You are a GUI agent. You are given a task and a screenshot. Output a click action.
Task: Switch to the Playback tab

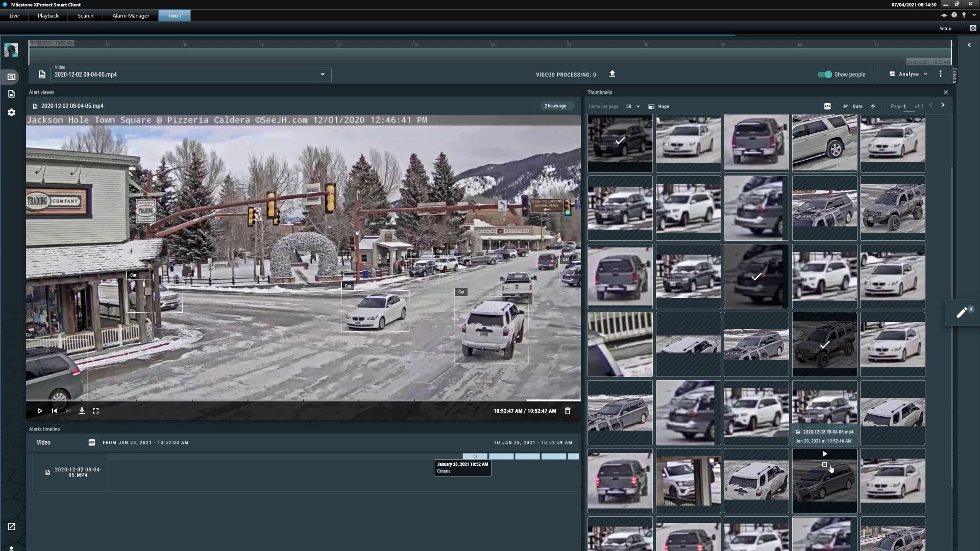click(x=48, y=16)
